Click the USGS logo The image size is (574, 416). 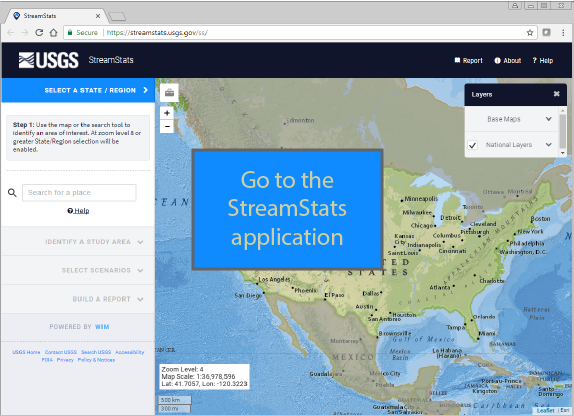tap(49, 60)
